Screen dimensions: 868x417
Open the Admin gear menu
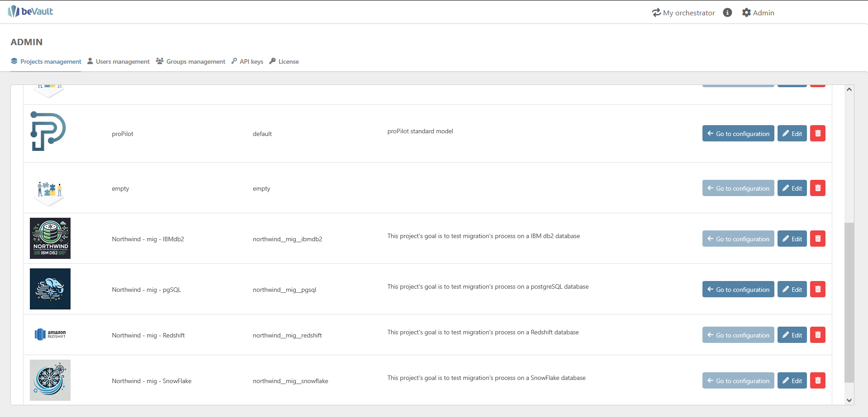point(758,13)
